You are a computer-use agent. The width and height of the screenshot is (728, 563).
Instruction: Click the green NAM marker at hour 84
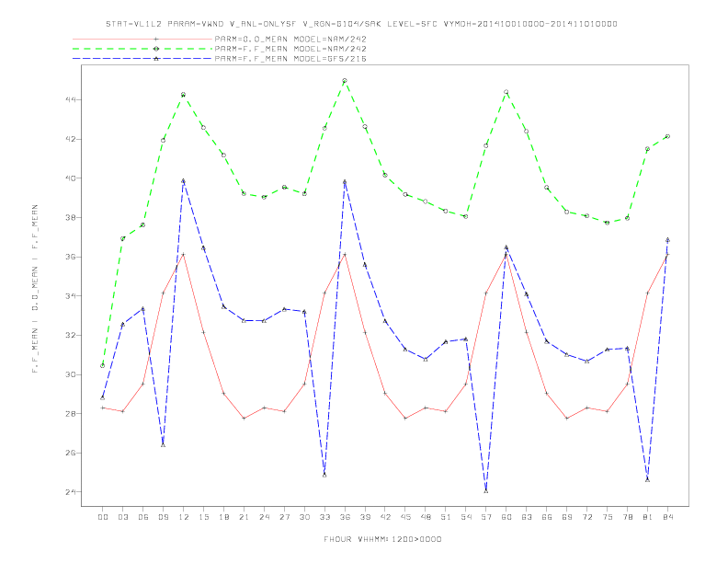pos(667,136)
